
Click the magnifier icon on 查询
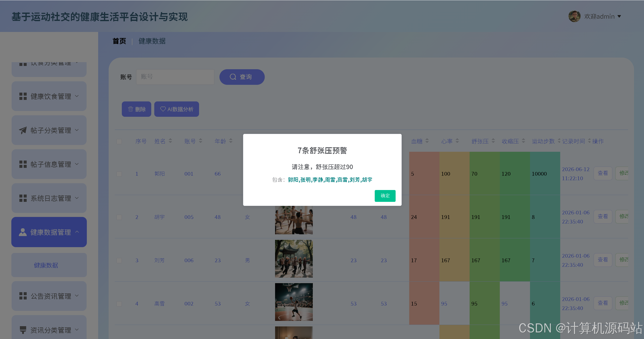[x=233, y=77]
